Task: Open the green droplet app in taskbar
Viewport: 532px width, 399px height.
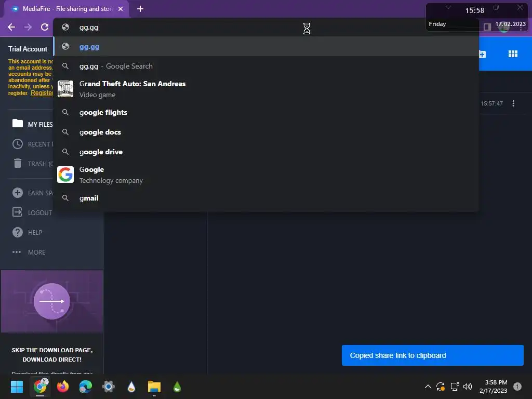Action: point(177,387)
